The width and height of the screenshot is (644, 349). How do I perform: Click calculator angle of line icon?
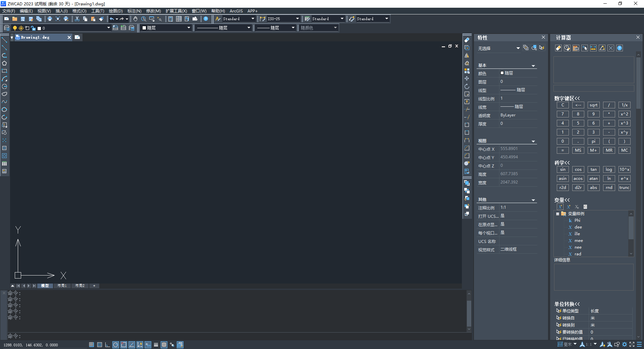[x=602, y=48]
